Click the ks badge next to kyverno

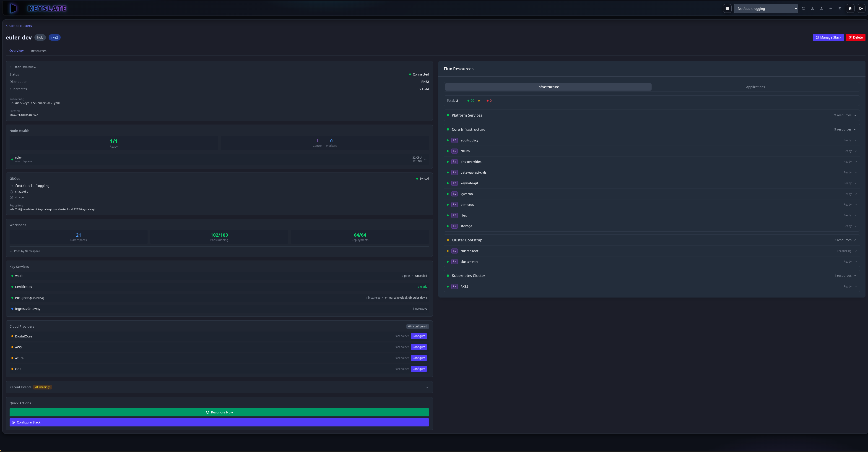tap(454, 194)
